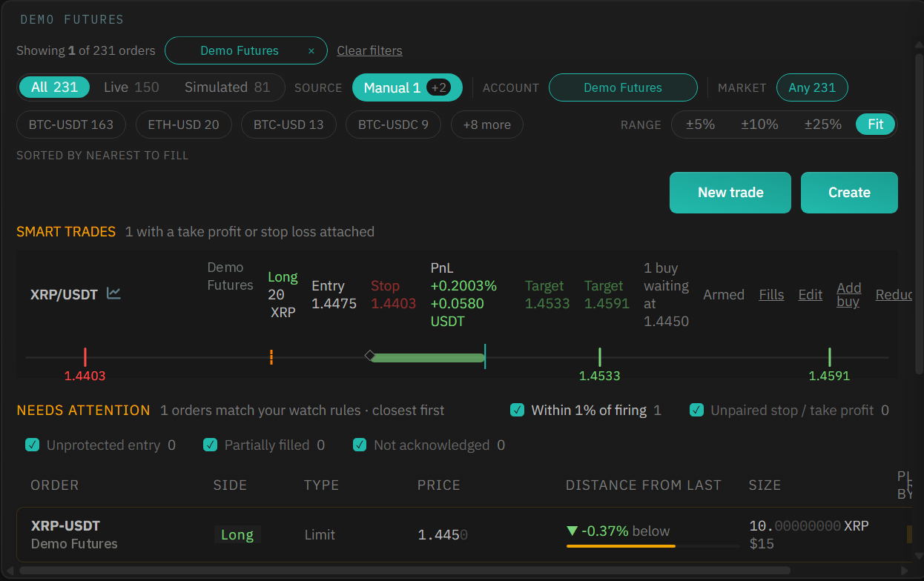Sort by the TYPE column header
Screen dimensions: 924x581
tap(321, 485)
